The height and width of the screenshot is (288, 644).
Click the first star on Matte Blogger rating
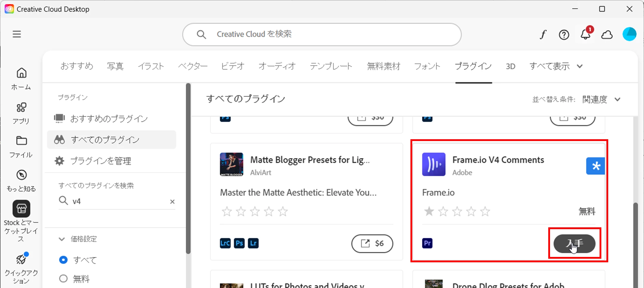point(227,211)
